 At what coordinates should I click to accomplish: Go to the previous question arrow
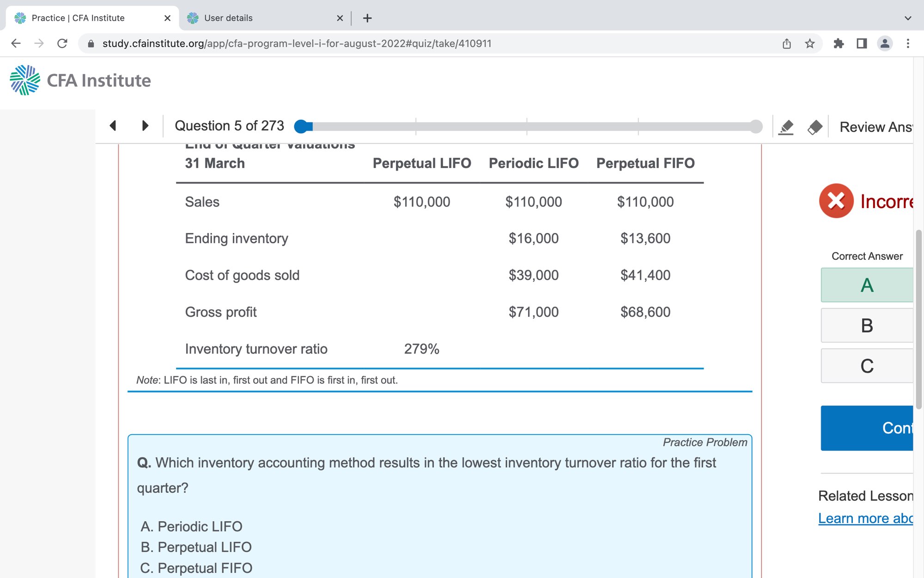[x=113, y=126]
